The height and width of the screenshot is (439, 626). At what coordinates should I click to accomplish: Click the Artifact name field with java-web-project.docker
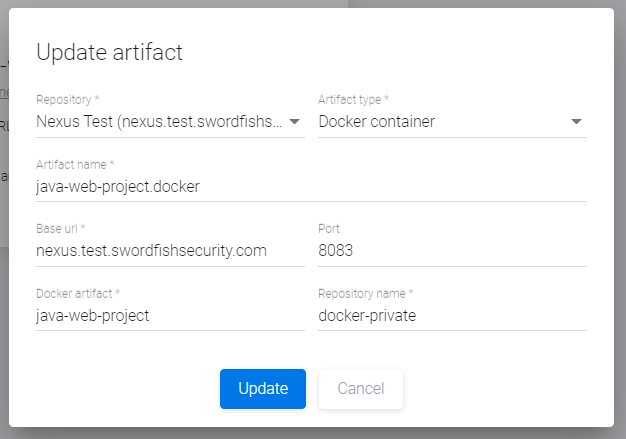click(310, 186)
